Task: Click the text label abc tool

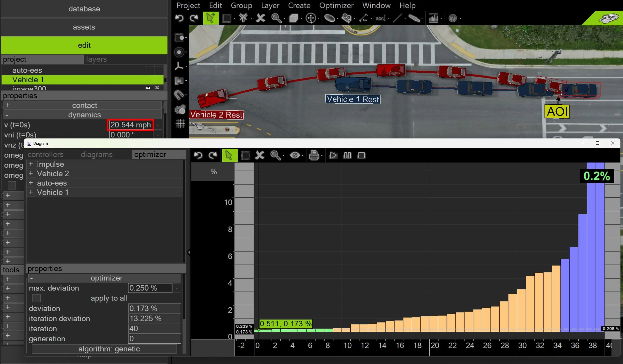Action: coord(380,18)
